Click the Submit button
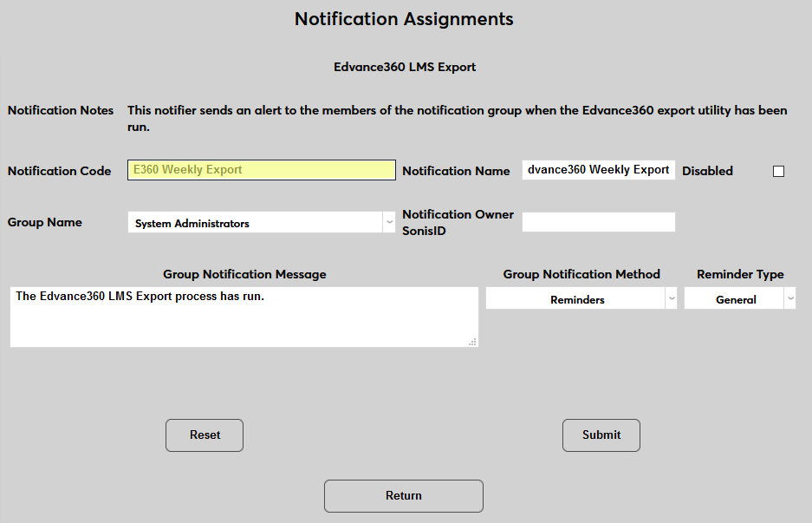This screenshot has width=812, height=523. pyautogui.click(x=601, y=435)
